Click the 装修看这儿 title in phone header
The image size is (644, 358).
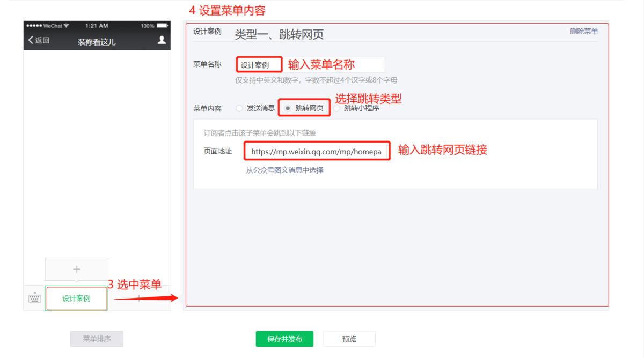97,42
